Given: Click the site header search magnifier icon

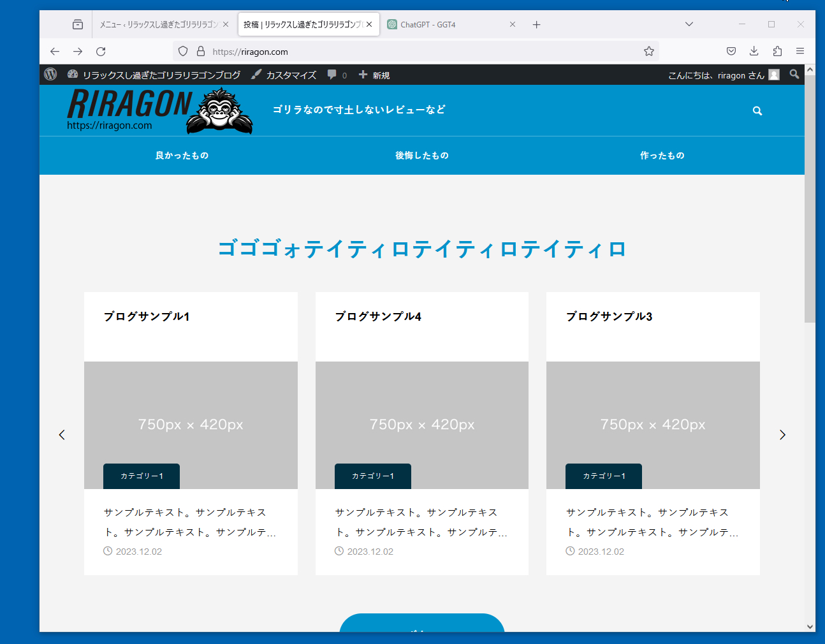Looking at the screenshot, I should click(757, 111).
